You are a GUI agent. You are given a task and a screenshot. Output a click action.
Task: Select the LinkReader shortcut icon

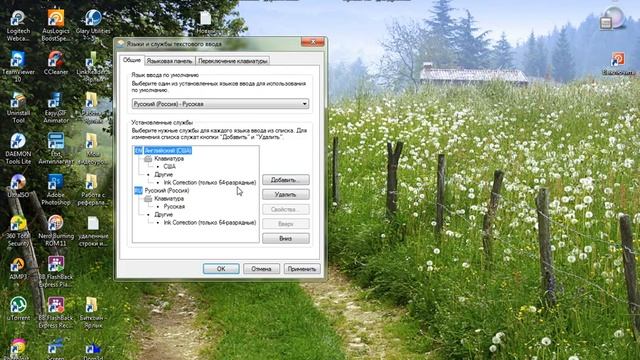pyautogui.click(x=93, y=67)
